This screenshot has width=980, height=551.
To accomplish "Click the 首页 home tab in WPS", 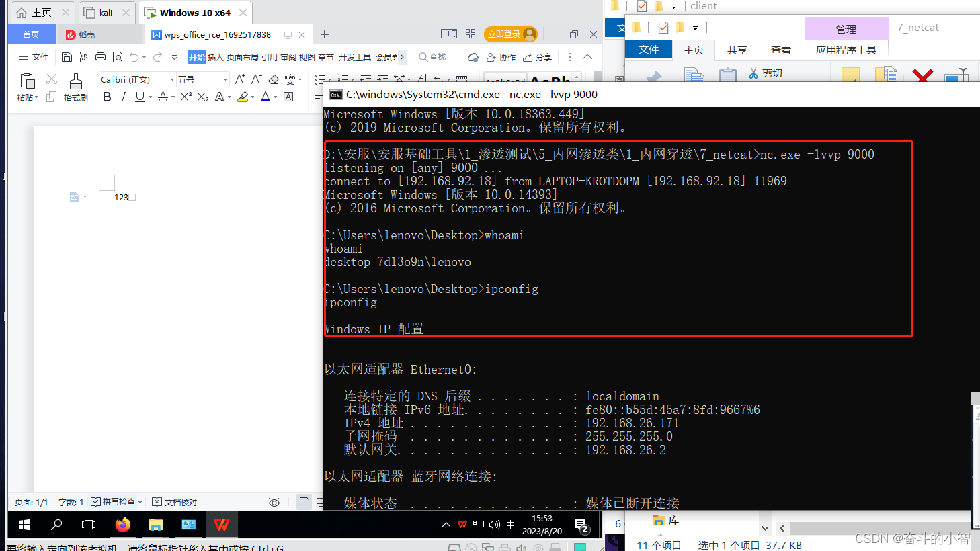I will (x=31, y=34).
